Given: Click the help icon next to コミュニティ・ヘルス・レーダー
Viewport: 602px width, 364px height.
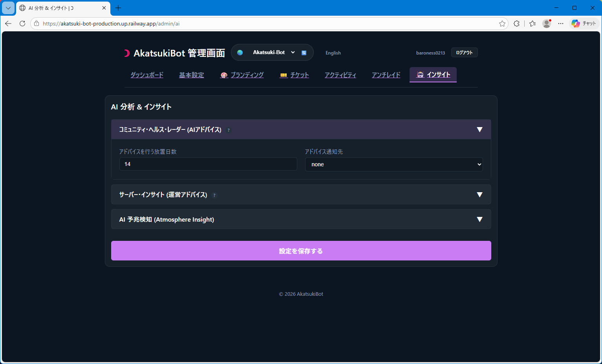Looking at the screenshot, I should [229, 130].
